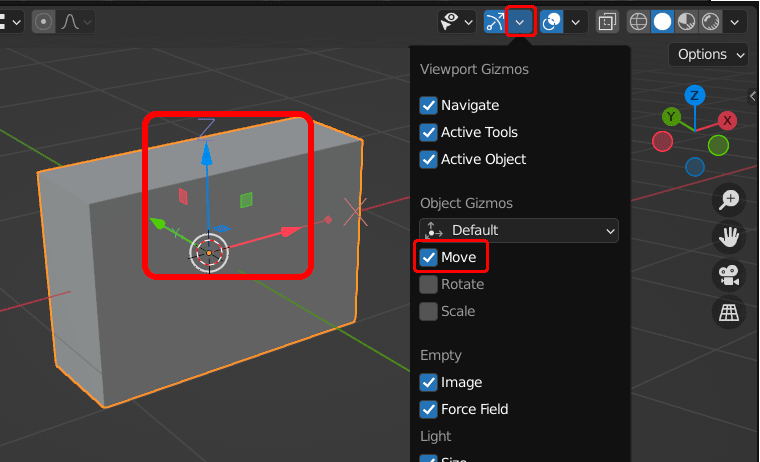Switch to Material Preview shading
The image size is (760, 462).
[x=688, y=21]
